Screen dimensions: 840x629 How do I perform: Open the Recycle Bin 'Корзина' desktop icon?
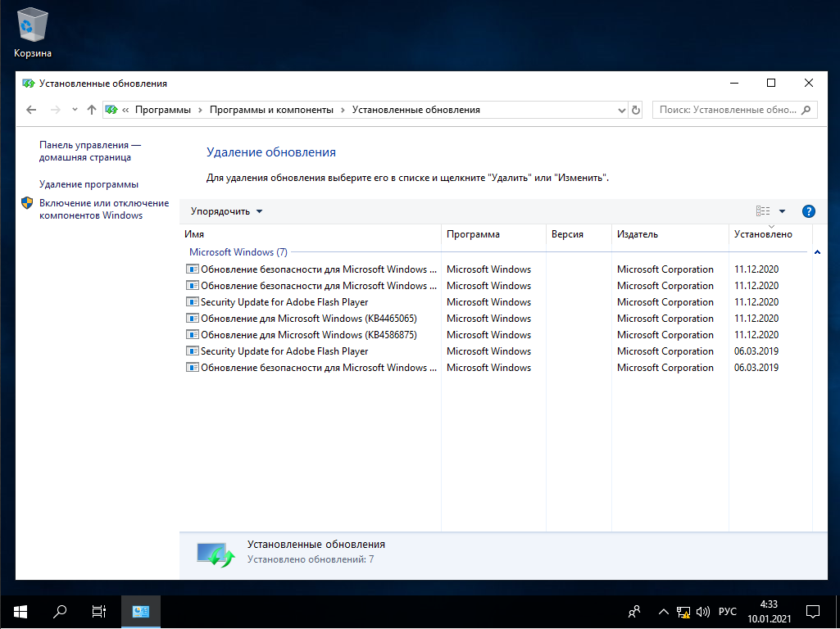pos(33,34)
